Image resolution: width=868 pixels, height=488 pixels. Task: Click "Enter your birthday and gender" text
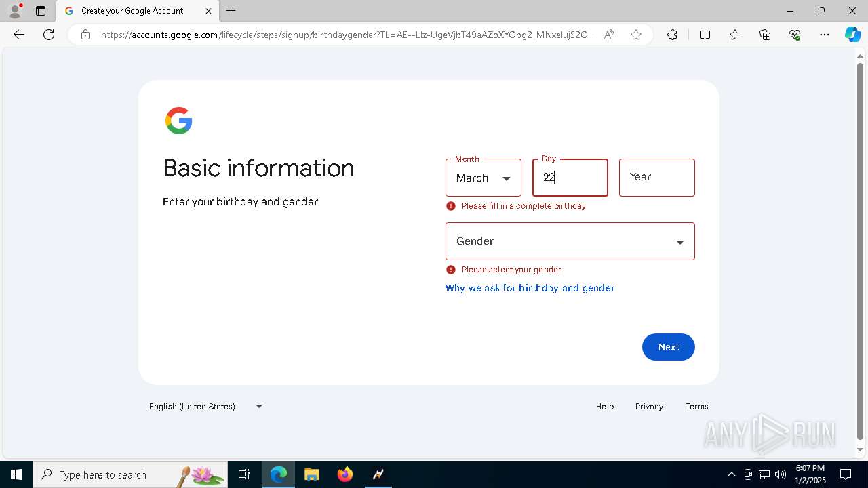click(240, 202)
